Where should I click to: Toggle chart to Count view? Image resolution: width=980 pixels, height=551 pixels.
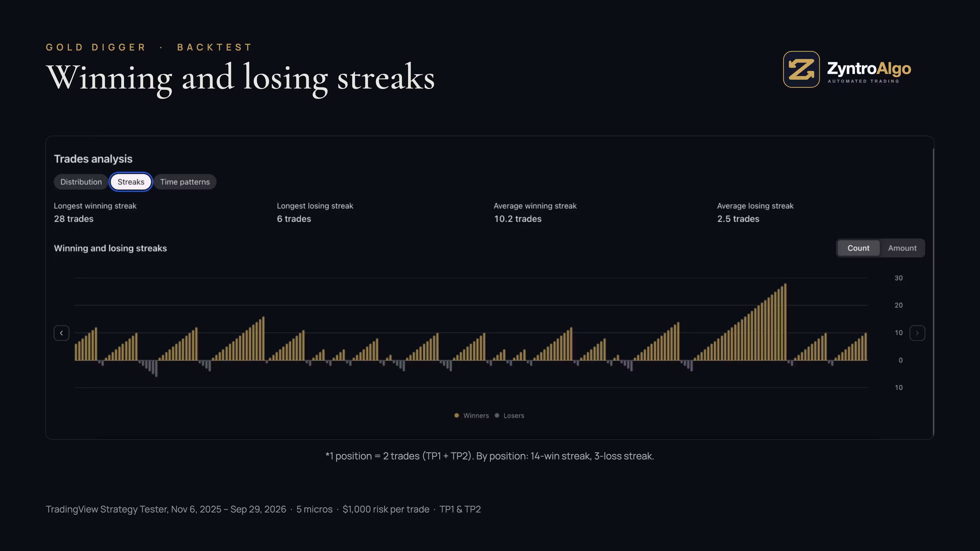(x=858, y=248)
